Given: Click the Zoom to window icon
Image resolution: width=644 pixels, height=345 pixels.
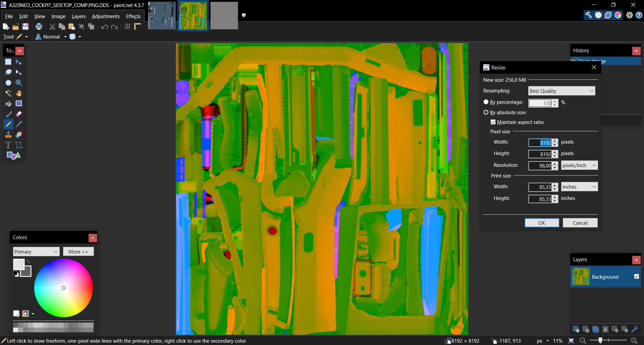Looking at the screenshot, I should 572,341.
